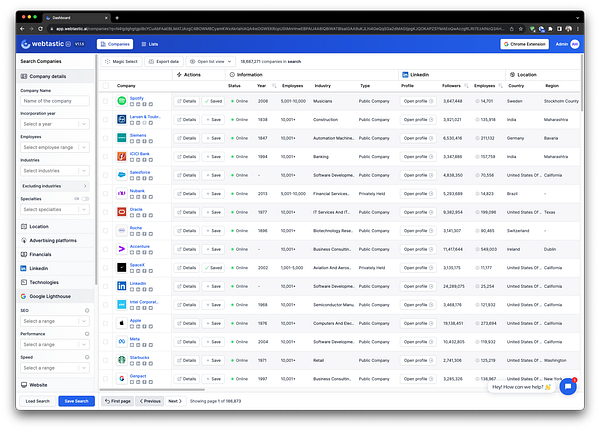Open profile for Roche on LinkedIn
600x431 pixels.
[418, 231]
